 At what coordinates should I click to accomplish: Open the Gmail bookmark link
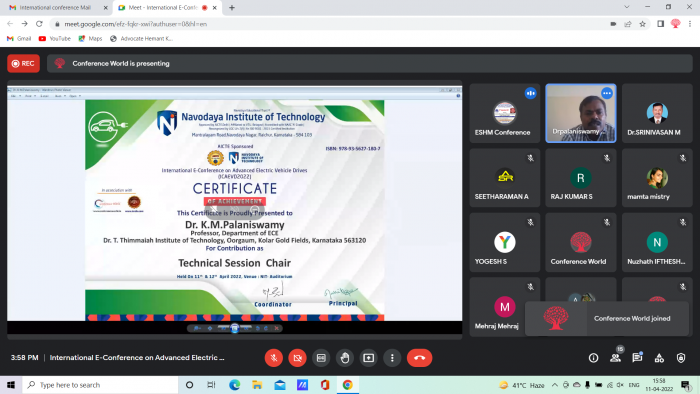[x=19, y=39]
